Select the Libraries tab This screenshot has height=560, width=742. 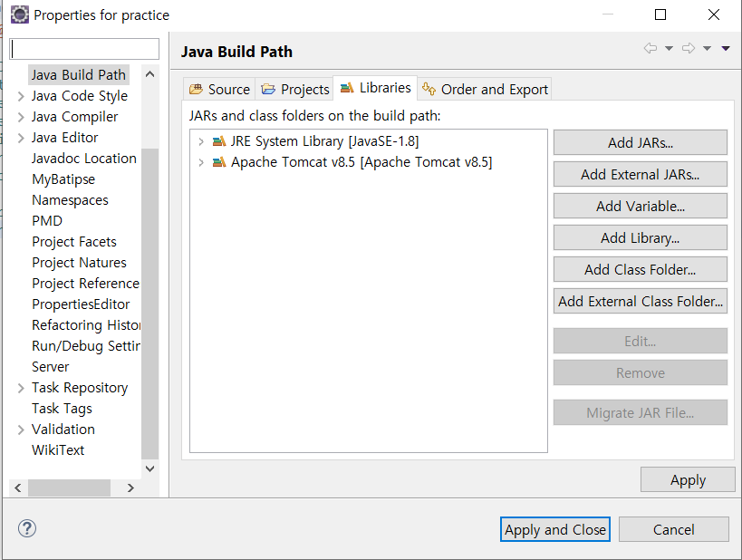[375, 88]
